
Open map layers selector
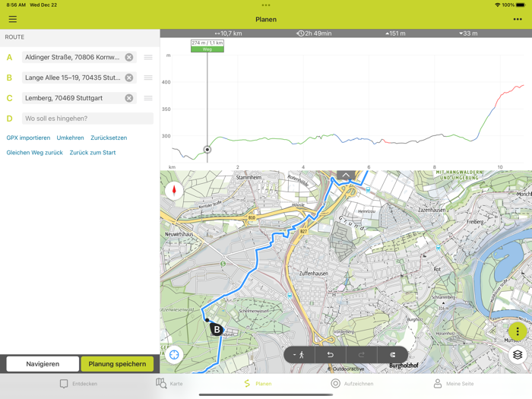coord(518,355)
